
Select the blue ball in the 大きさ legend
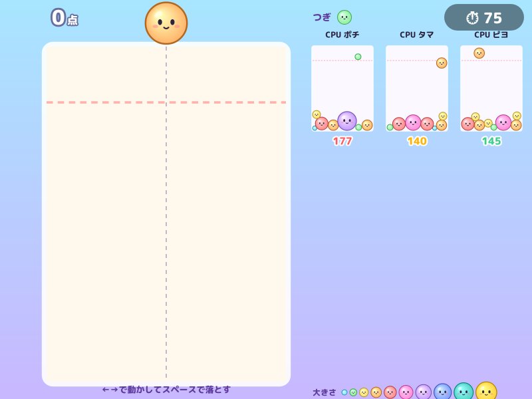coord(442,392)
